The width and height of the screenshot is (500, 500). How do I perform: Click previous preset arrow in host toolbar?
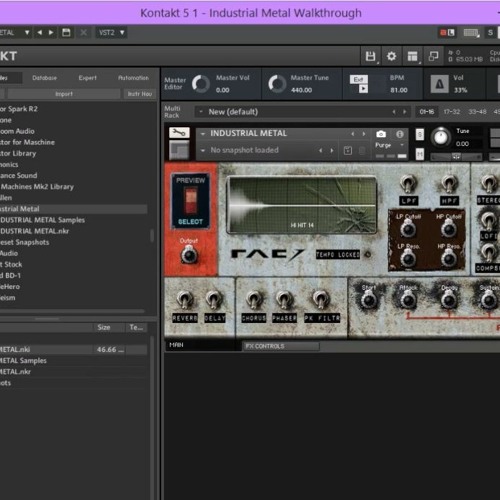tap(40, 33)
